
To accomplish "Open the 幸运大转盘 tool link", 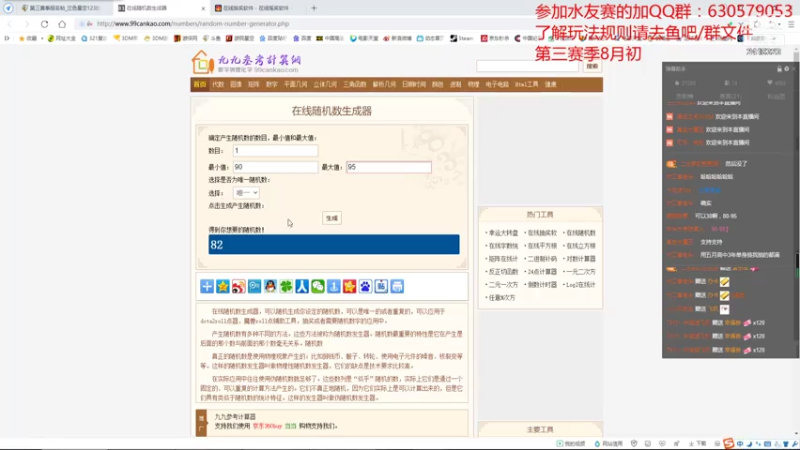I will [503, 233].
